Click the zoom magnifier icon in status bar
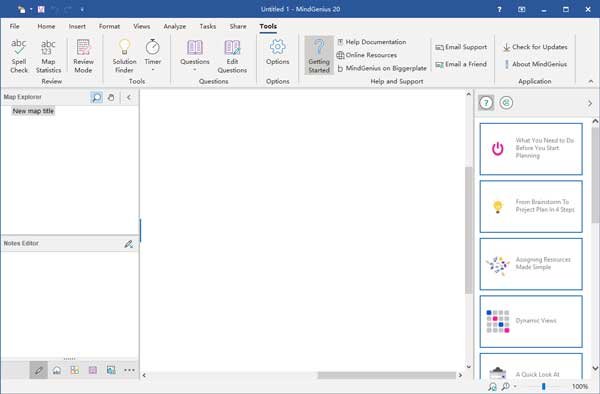 click(x=505, y=387)
